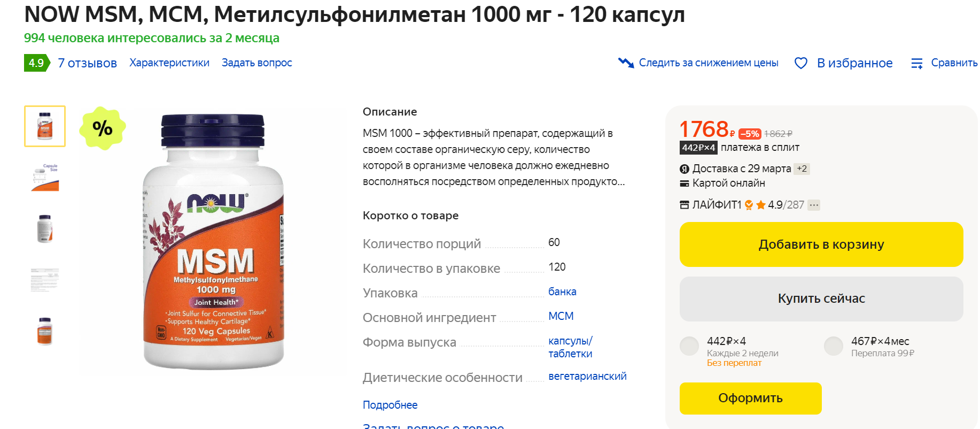Viewport: 980px width, 429px height.
Task: Open the Характеристики tab
Action: point(169,62)
